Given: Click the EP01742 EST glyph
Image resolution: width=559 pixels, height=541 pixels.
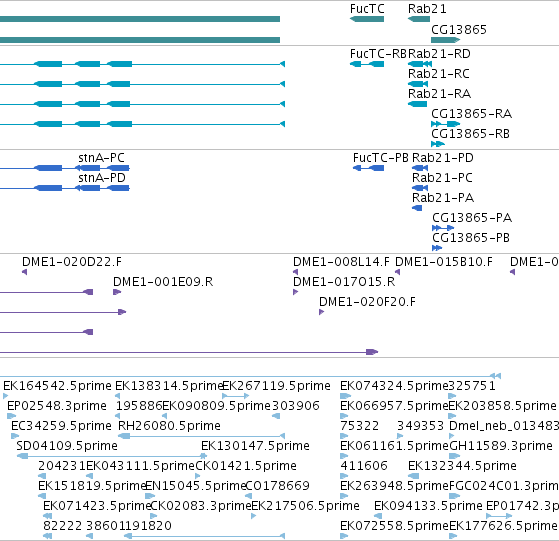Looking at the screenshot, I should pyautogui.click(x=499, y=516).
